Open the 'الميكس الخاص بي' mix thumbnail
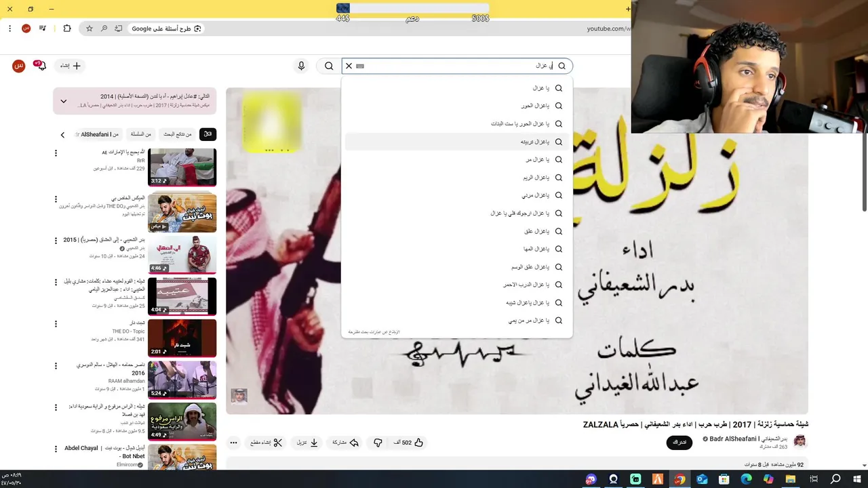 (x=182, y=213)
